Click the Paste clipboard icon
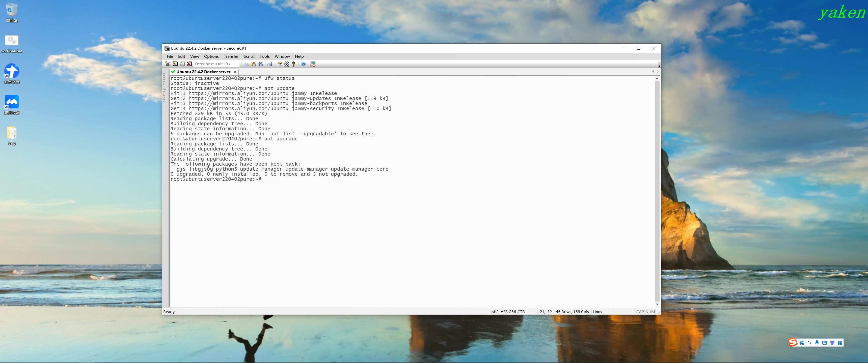The width and height of the screenshot is (868, 363). 253,64
